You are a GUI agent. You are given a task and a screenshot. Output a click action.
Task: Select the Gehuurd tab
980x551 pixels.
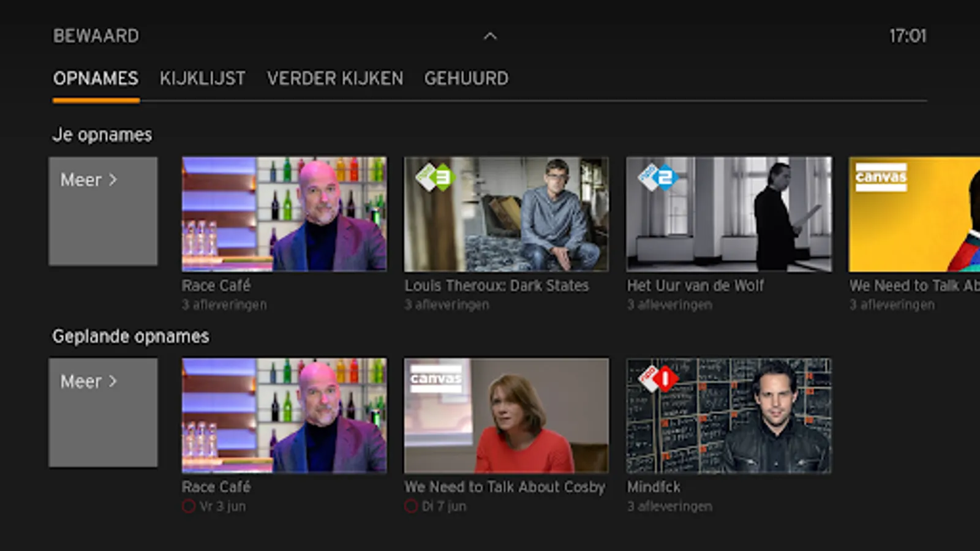click(x=466, y=78)
